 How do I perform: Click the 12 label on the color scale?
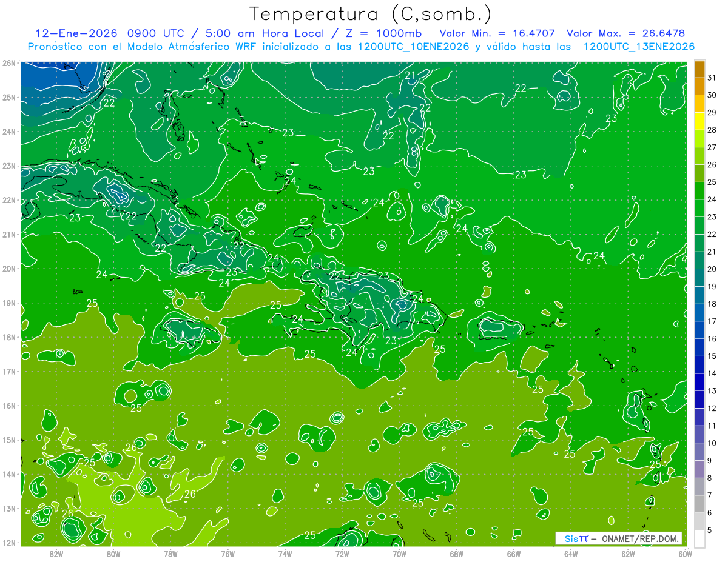[x=712, y=409]
